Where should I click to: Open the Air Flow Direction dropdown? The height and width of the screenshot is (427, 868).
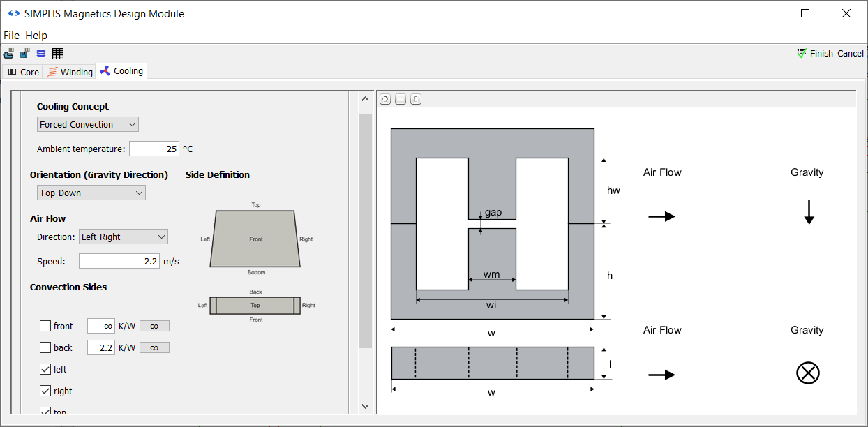coord(124,237)
